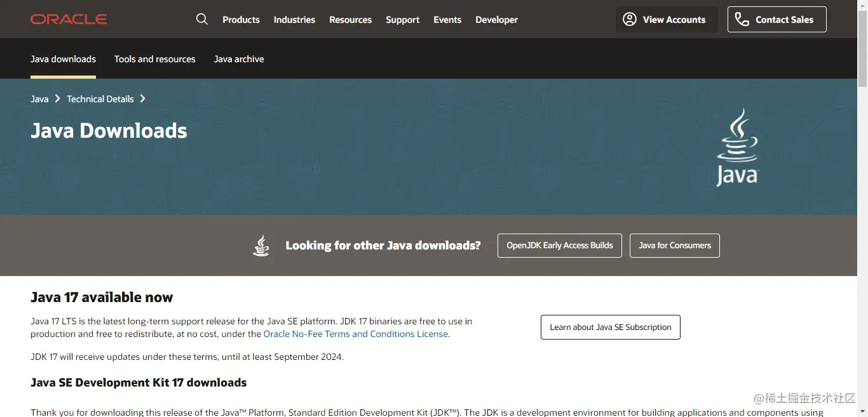Open the Products menu
The image size is (868, 417).
(241, 20)
